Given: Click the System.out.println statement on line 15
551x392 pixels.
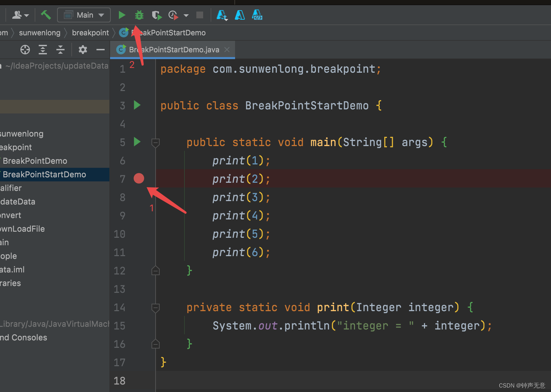Looking at the screenshot, I should (352, 326).
